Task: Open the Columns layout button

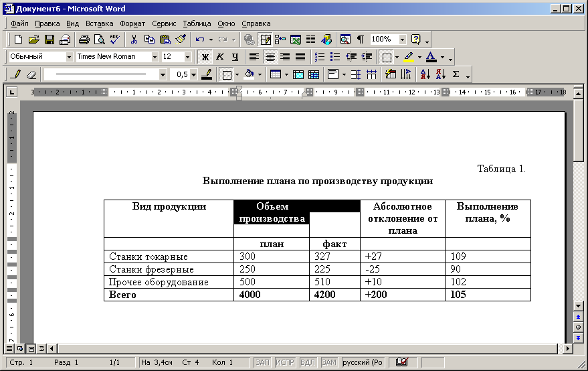Action: click(311, 40)
